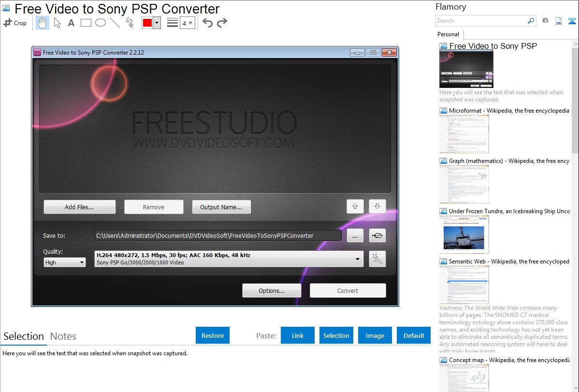579x392 pixels.
Task: Click the red color swatch
Action: coord(147,23)
